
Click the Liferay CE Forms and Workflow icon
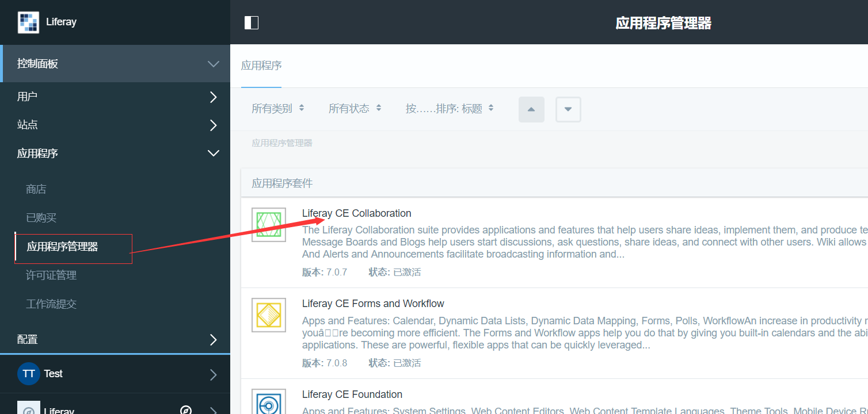tap(269, 315)
